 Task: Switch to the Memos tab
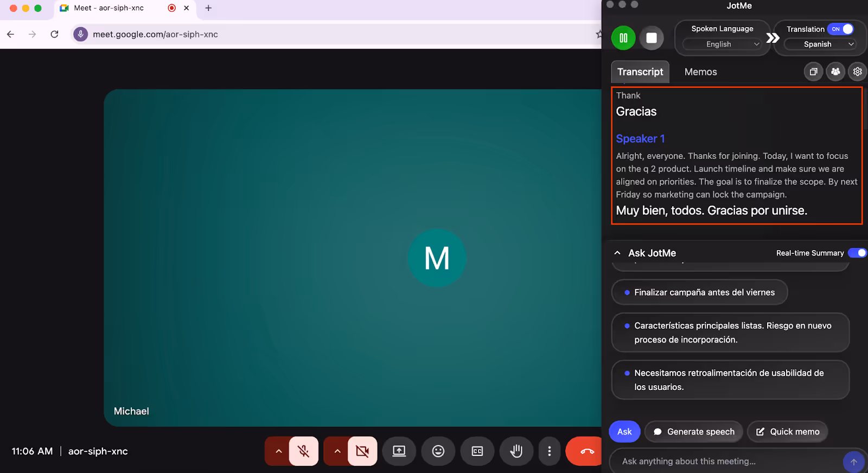[700, 72]
